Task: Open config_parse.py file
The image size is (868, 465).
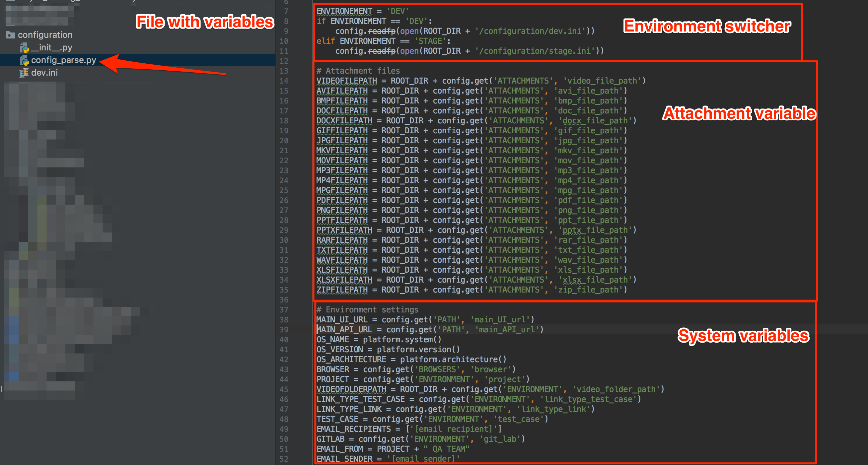Action: point(64,60)
